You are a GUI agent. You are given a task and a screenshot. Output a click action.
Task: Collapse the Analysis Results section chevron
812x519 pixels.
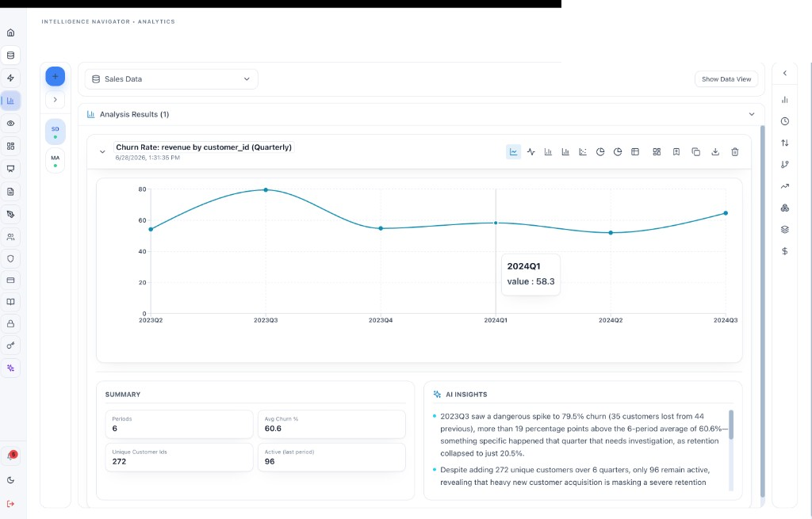752,114
